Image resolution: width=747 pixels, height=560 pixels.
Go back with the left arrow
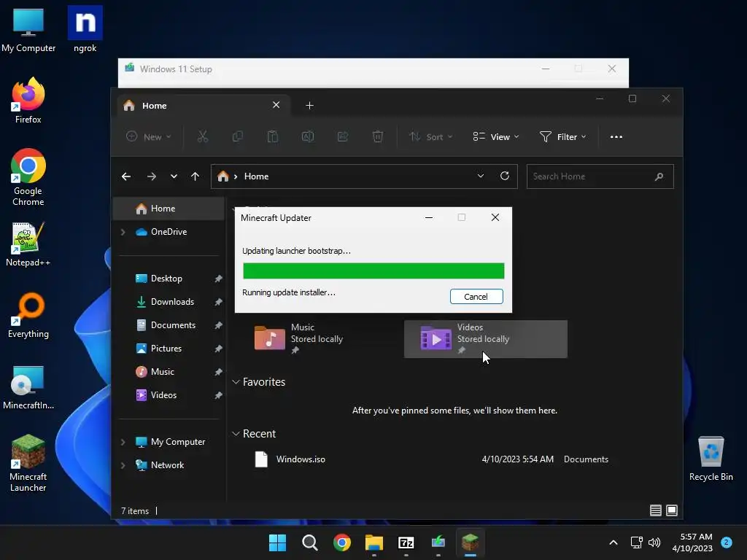tap(126, 176)
